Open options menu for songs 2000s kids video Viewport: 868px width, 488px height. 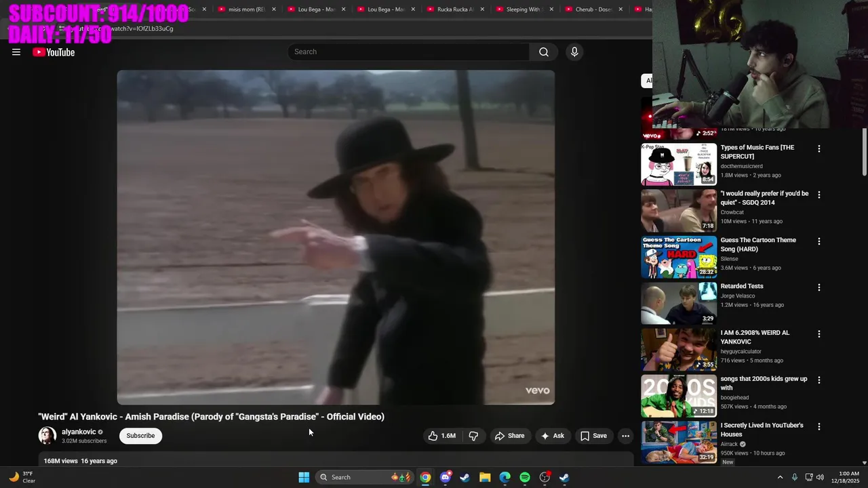coord(818,380)
